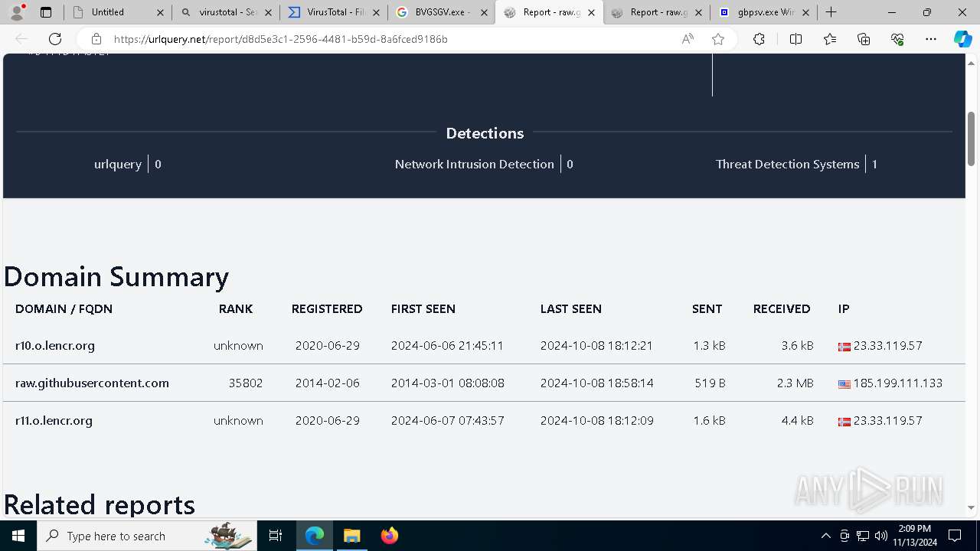Open the tab actions menu icon
Viewport: 980px width, 551px height.
[46, 12]
